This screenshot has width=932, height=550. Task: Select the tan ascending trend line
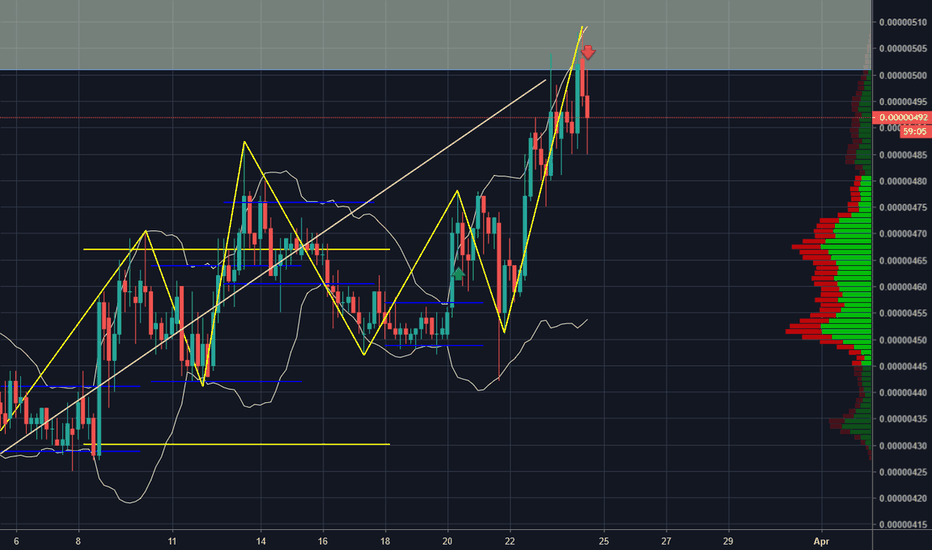coord(273,266)
